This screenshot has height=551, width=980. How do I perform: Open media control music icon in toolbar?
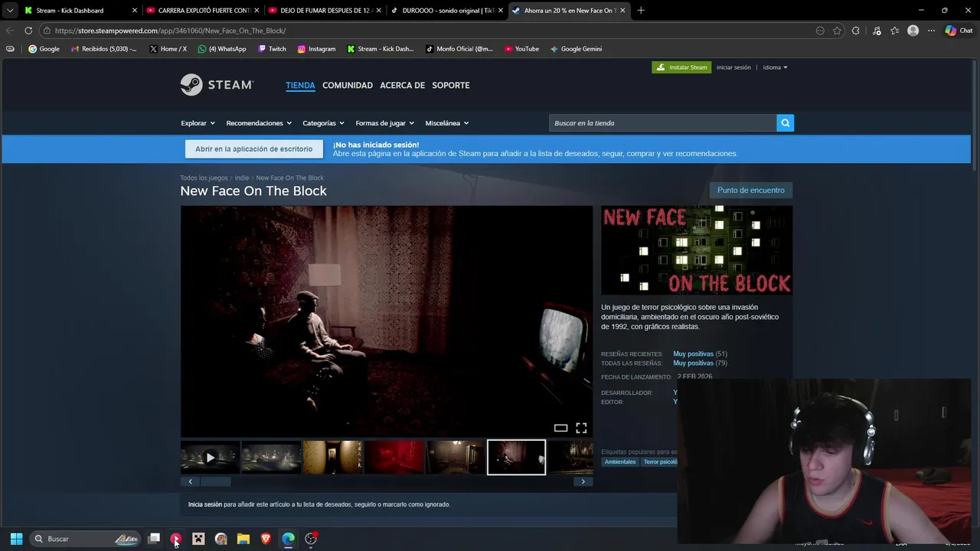[877, 31]
